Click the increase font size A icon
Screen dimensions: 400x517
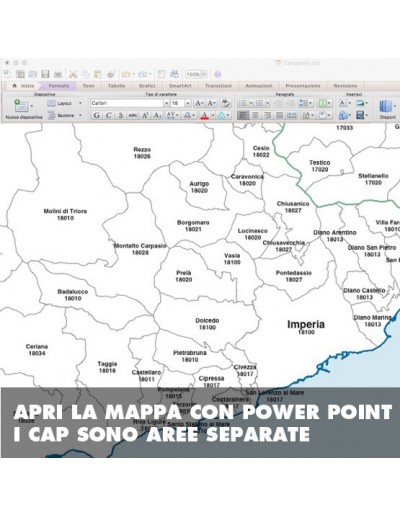pyautogui.click(x=198, y=103)
